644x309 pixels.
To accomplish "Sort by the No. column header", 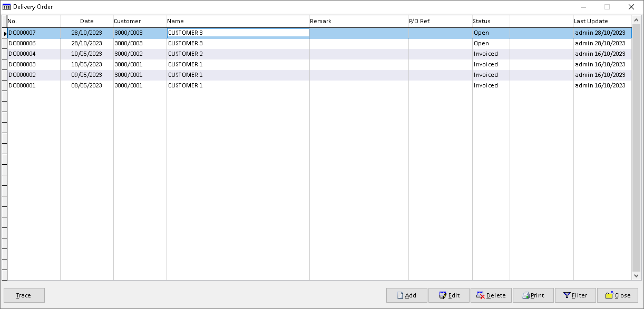I will pos(34,21).
